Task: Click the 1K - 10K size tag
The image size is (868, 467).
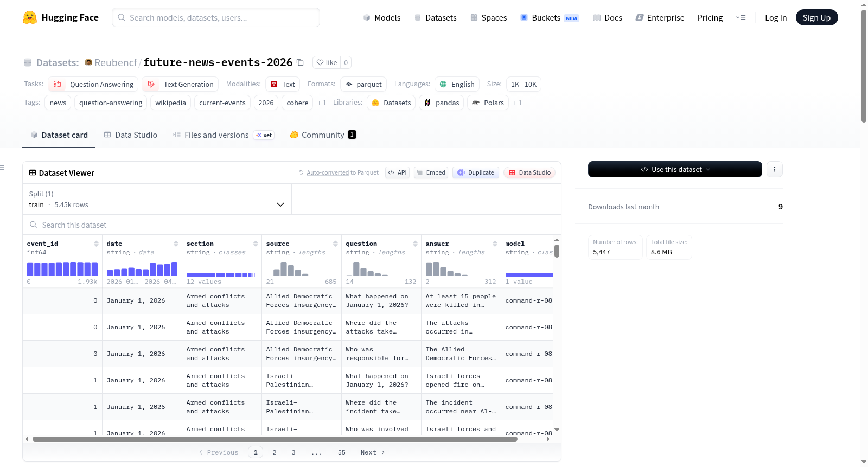Action: pyautogui.click(x=524, y=84)
